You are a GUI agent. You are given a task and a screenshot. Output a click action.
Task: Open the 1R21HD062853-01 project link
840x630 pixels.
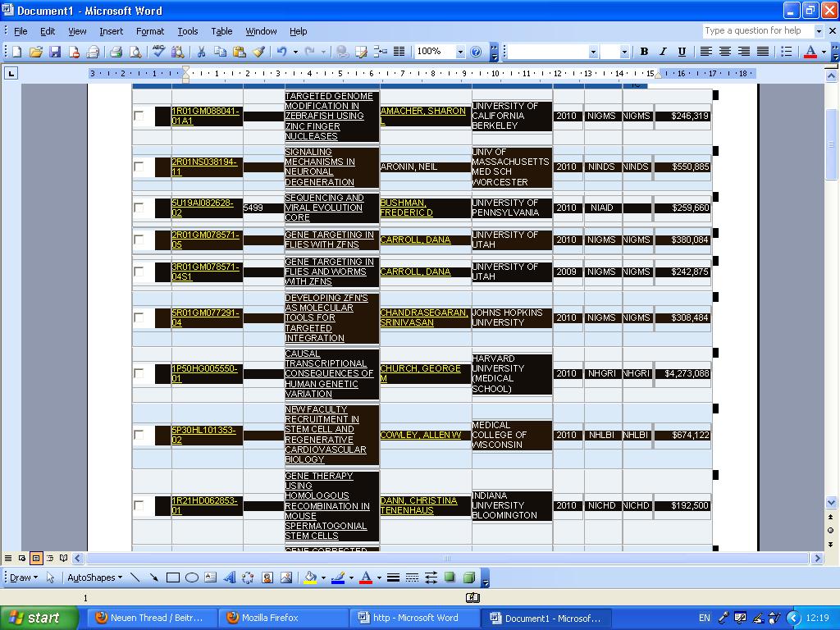pyautogui.click(x=204, y=505)
